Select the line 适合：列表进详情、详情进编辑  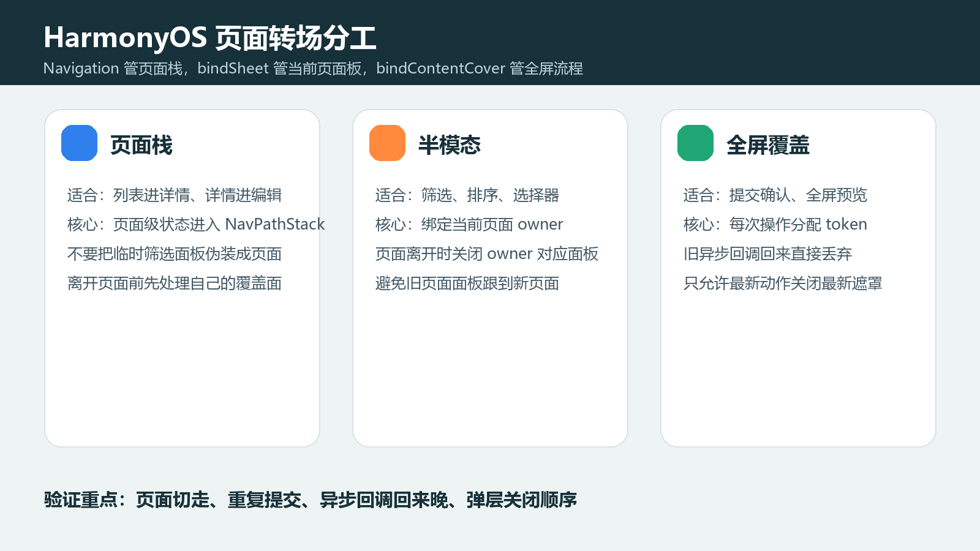(x=175, y=195)
